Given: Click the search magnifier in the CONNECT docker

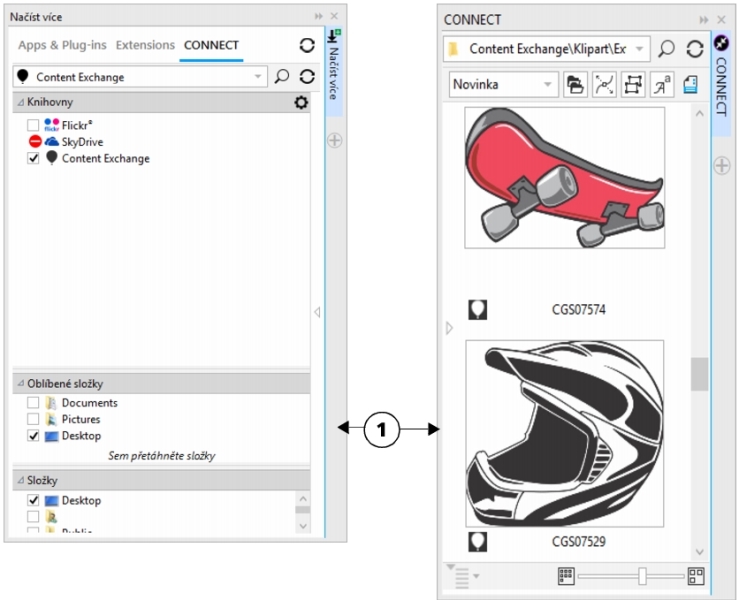Looking at the screenshot, I should click(x=667, y=48).
